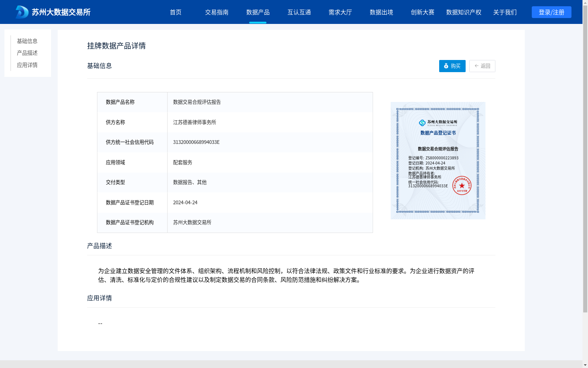Click the 挂牌数据产品详情 page heading

pyautogui.click(x=116, y=46)
